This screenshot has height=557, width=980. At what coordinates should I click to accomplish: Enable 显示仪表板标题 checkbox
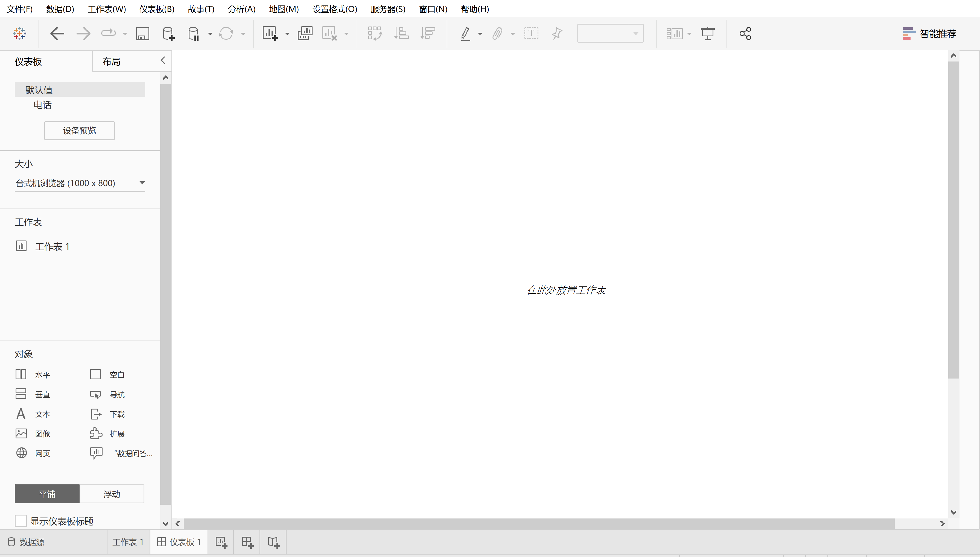(21, 521)
